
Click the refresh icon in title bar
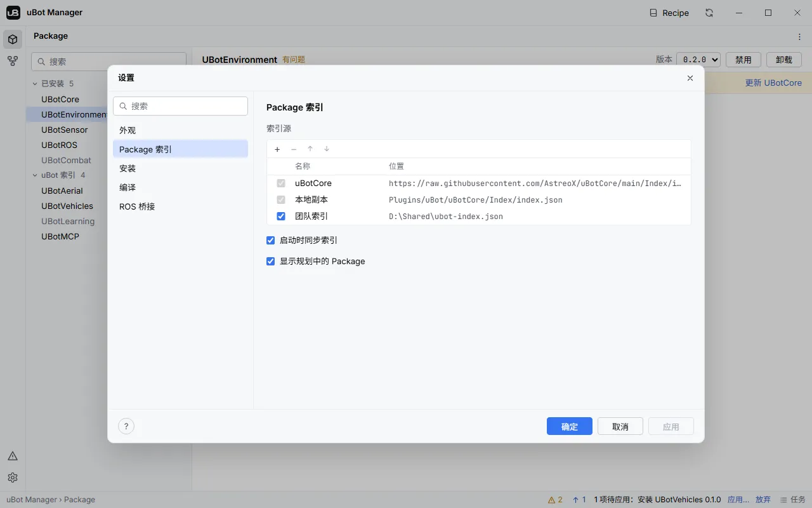tap(709, 13)
